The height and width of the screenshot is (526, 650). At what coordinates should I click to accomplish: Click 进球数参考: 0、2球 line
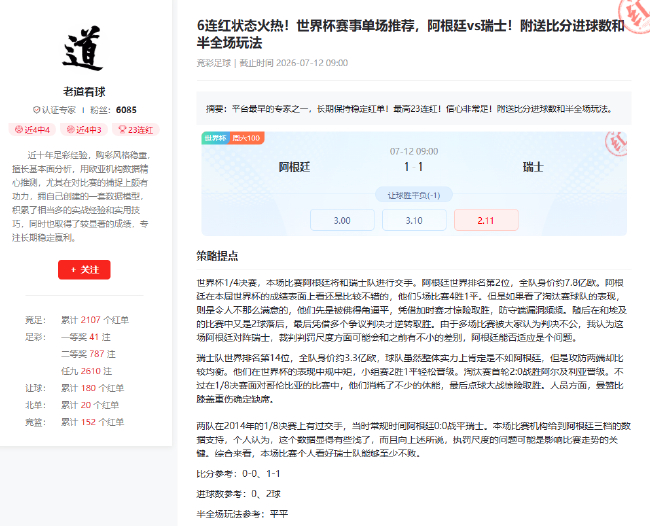tap(238, 494)
